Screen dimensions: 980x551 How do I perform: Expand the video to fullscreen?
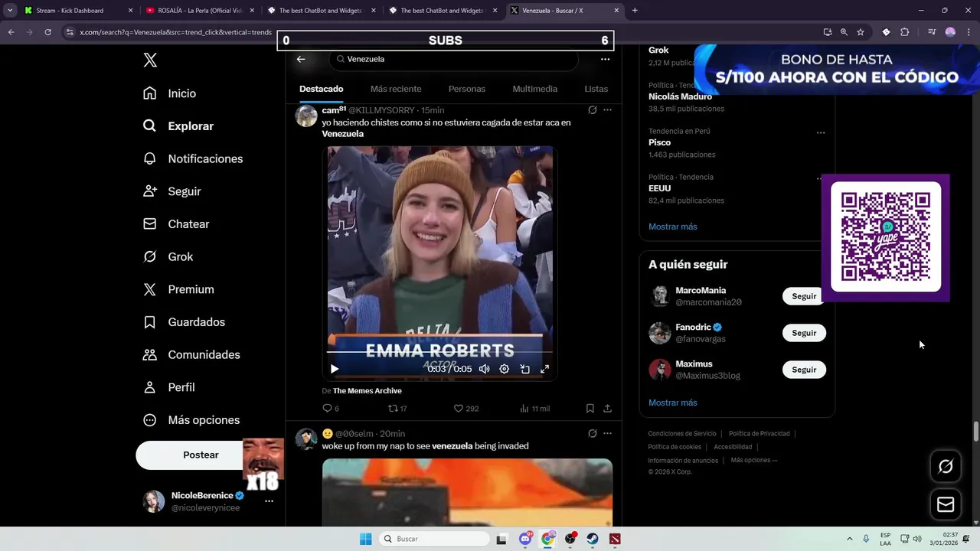click(544, 369)
